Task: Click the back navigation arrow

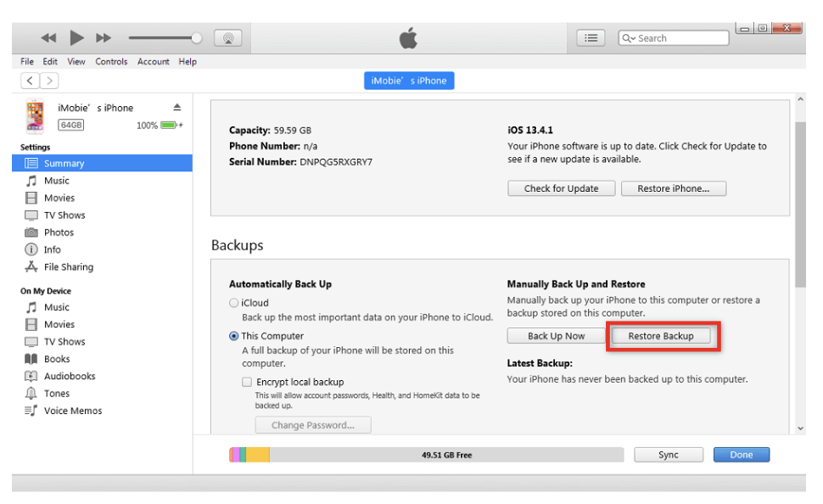Action: pos(31,81)
